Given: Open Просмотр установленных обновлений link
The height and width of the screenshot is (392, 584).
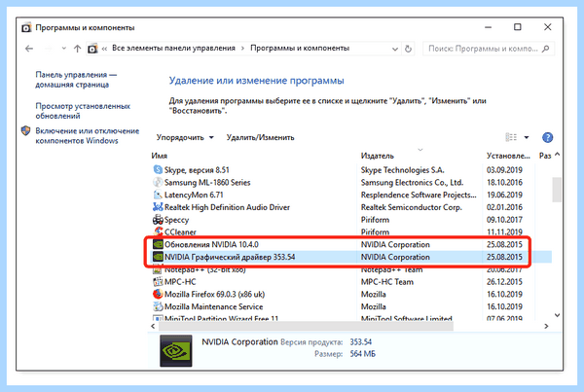Looking at the screenshot, I should 83,111.
